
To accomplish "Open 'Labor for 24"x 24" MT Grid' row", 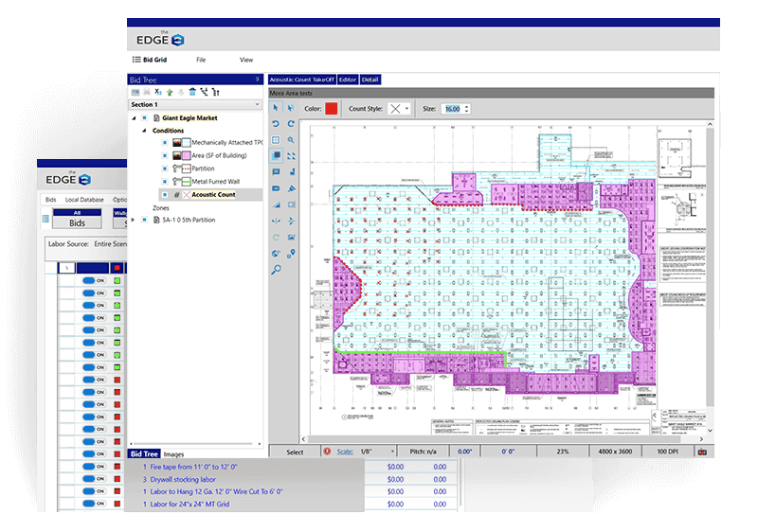I will click(x=189, y=504).
